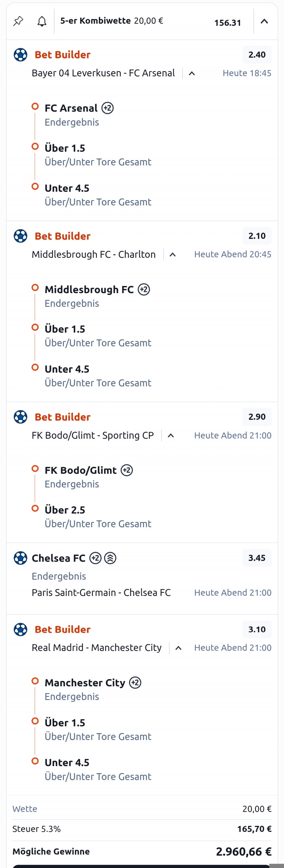Collapse Real Madrid - Manchester City details

179,648
